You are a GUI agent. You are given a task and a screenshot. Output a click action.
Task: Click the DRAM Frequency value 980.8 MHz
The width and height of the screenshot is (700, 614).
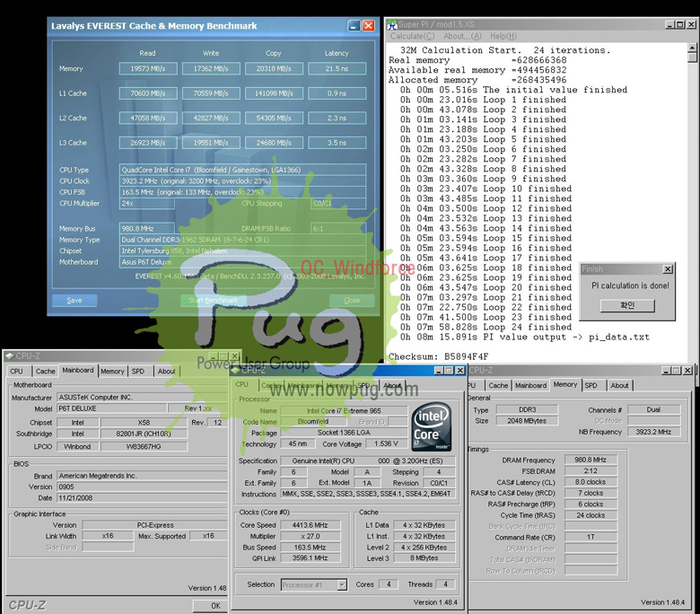[591, 460]
